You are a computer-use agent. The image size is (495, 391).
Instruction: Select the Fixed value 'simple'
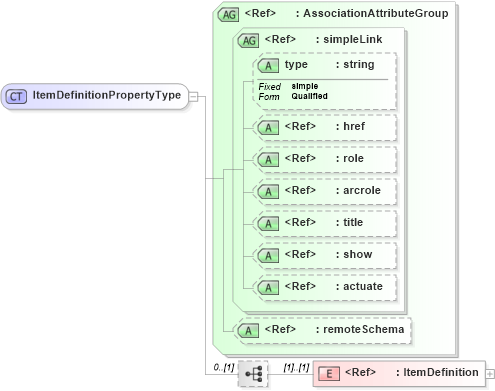(x=305, y=86)
